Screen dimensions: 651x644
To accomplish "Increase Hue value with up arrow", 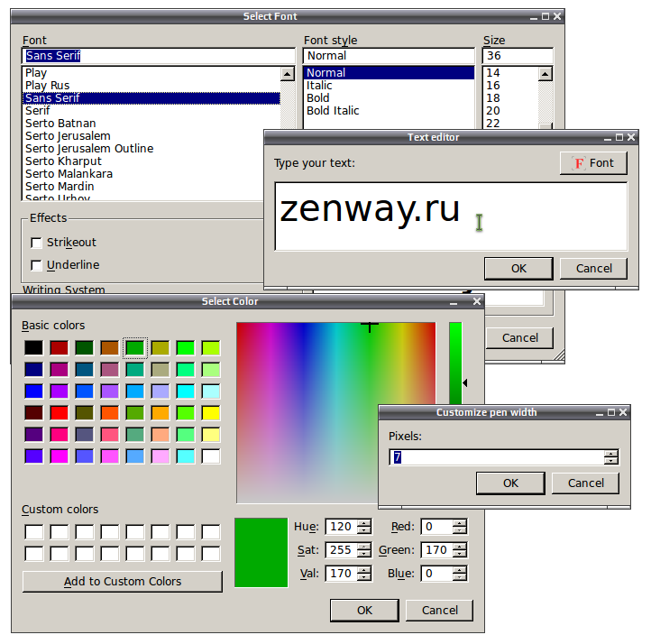I will [x=364, y=523].
